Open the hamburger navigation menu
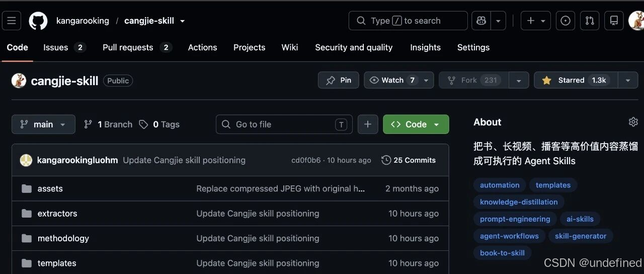The height and width of the screenshot is (274, 644). 12,21
